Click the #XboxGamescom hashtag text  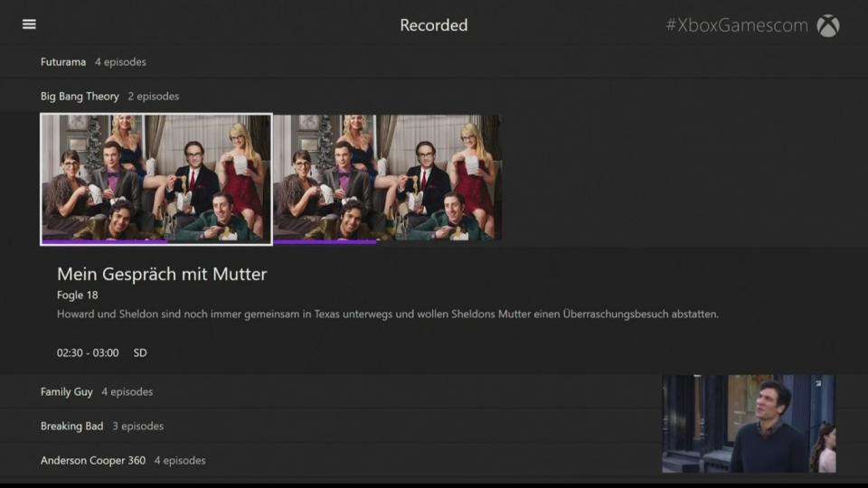point(737,25)
